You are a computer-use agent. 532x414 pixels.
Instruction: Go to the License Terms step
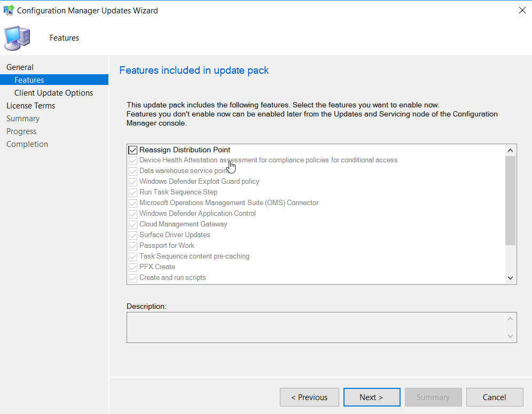point(30,106)
